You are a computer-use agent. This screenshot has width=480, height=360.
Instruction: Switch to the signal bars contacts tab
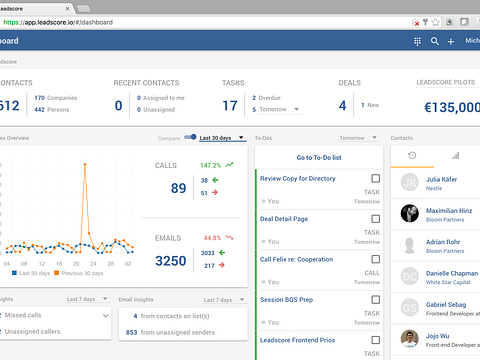coord(455,156)
